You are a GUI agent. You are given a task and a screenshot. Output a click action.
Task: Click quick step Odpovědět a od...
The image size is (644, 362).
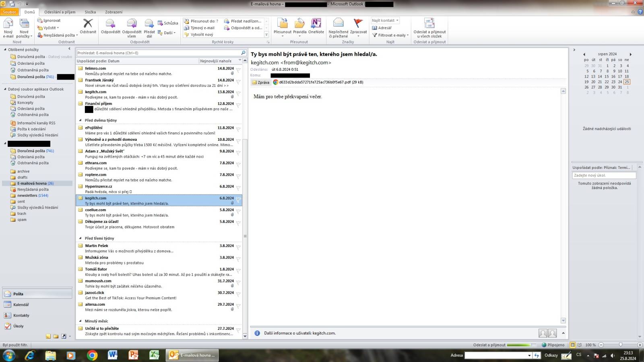pos(243,28)
